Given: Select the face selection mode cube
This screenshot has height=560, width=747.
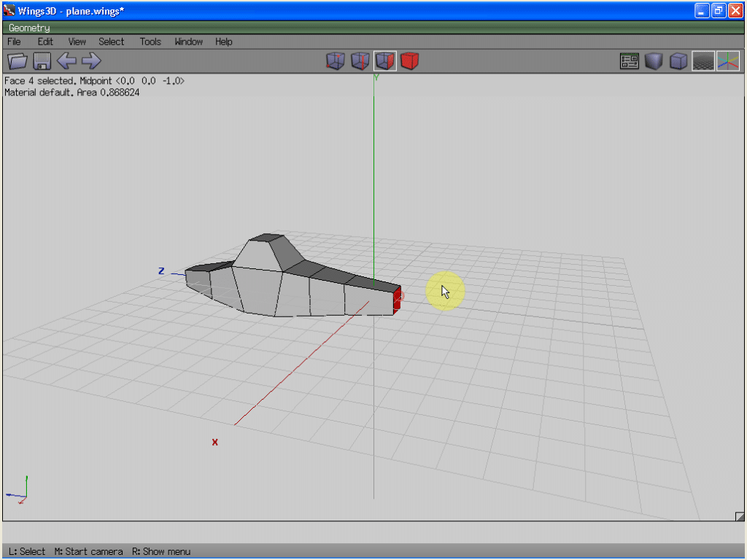Looking at the screenshot, I should 385,61.
